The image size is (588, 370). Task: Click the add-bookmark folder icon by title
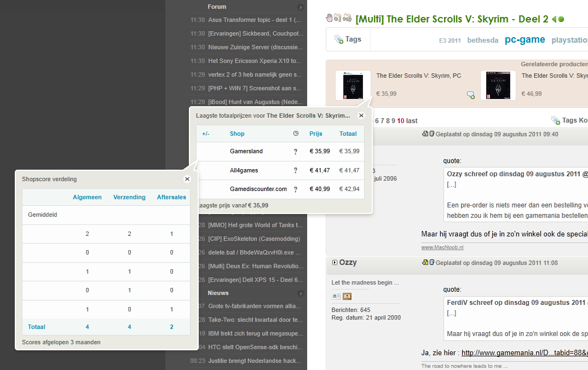pyautogui.click(x=337, y=18)
